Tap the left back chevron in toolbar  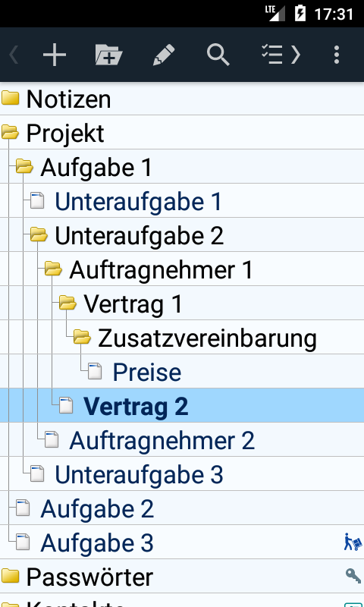click(14, 55)
